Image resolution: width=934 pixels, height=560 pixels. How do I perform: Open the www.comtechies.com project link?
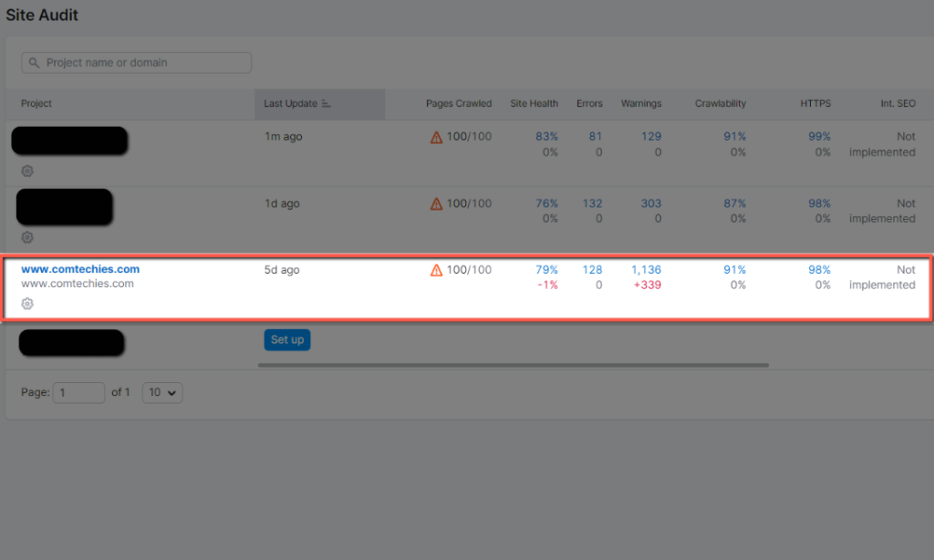(x=79, y=268)
